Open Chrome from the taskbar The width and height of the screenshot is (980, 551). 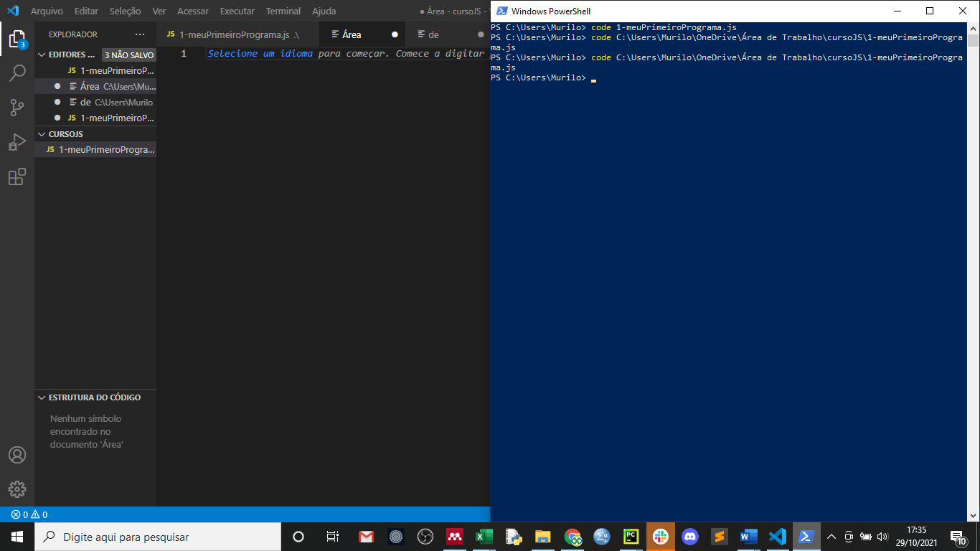click(x=573, y=537)
